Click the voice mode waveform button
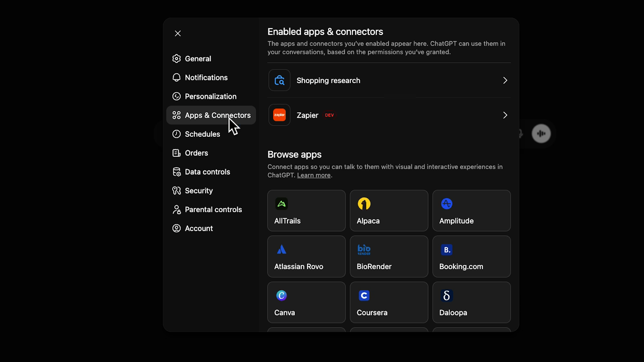Screen dimensions: 644x362 click(x=541, y=133)
